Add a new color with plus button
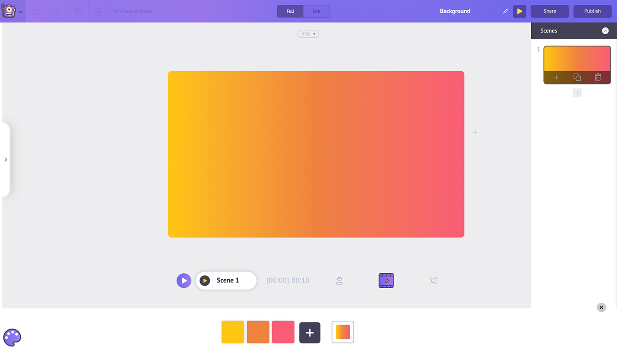The image size is (617, 364). coord(310,332)
